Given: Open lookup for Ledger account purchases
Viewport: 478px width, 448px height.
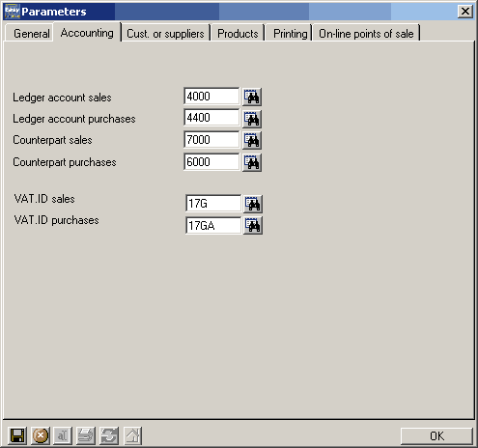Looking at the screenshot, I should (252, 119).
